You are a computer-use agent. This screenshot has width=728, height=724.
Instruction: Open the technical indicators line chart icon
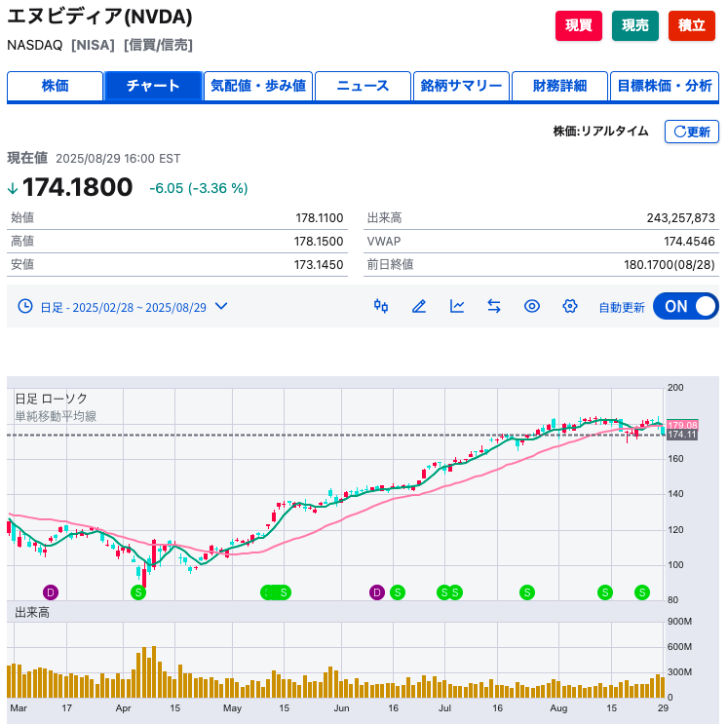(457, 306)
